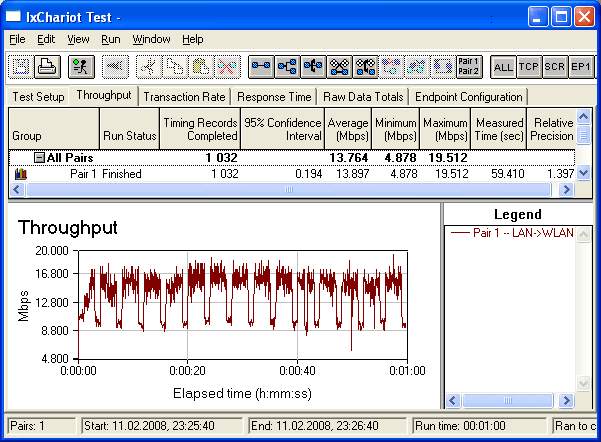Click the Timing Records Completed column header
The height and width of the screenshot is (442, 601).
pos(200,129)
